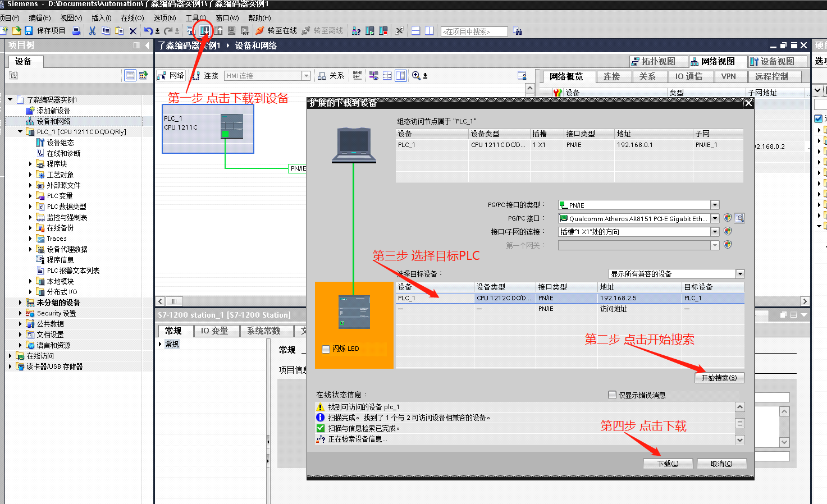This screenshot has height=504, width=827.
Task: Open the PG/PC interface Qualcomm Atheros dropdown
Action: click(x=715, y=218)
